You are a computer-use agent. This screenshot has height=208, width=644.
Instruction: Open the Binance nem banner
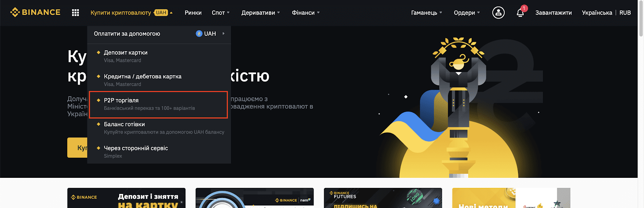click(x=254, y=198)
